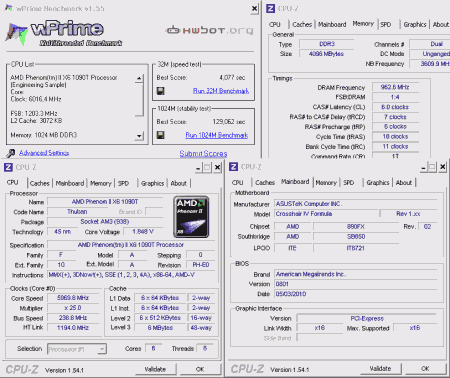Image resolution: width=450 pixels, height=378 pixels.
Task: Open the Graphics tab in the Memory window
Action: (x=415, y=25)
